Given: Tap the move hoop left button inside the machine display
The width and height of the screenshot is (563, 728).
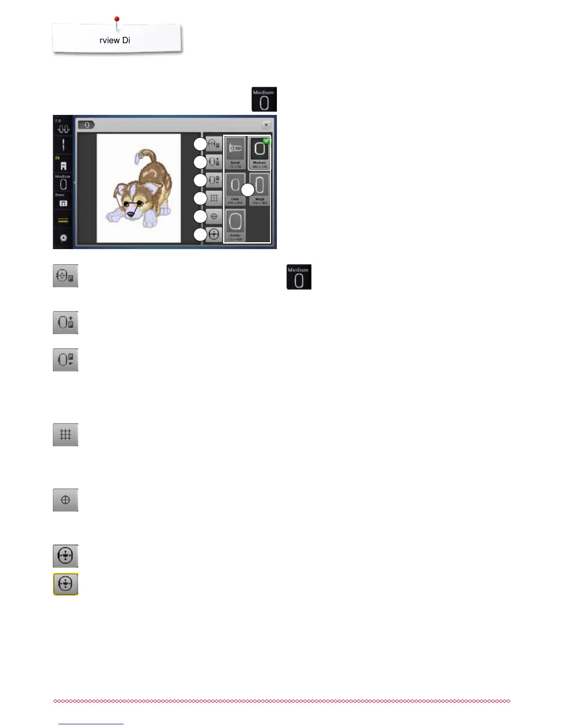Looking at the screenshot, I should tap(214, 180).
